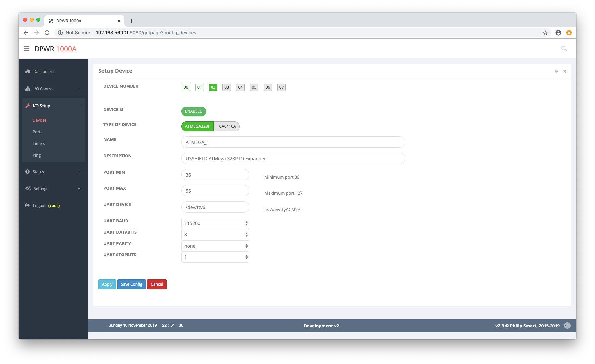Select TCA6416A device type

click(x=226, y=126)
